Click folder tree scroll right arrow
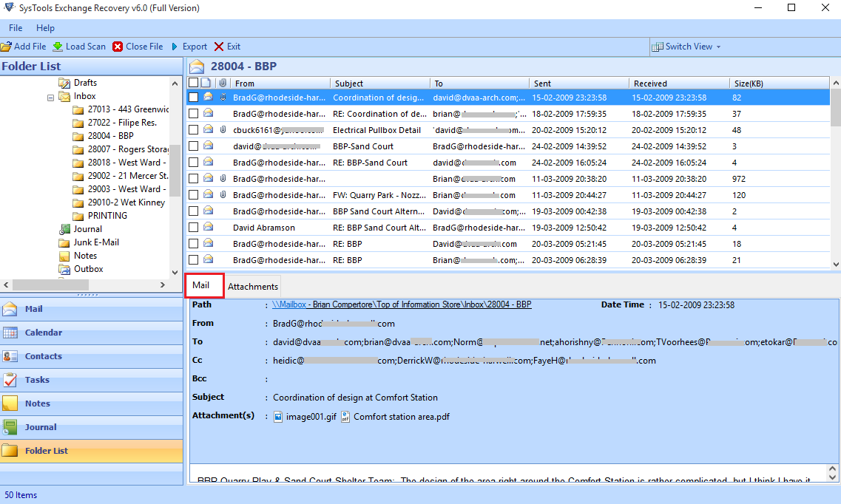841x504 pixels. (163, 285)
